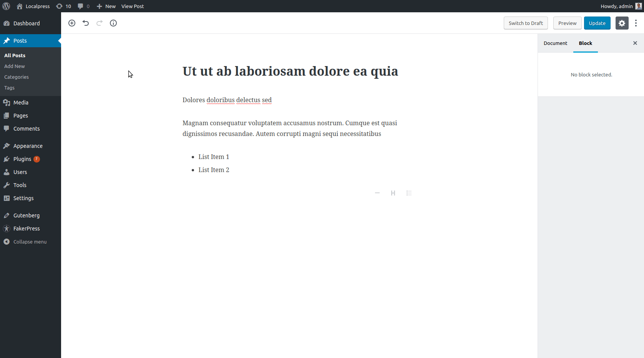Insert a heading block shortcut

point(393,193)
